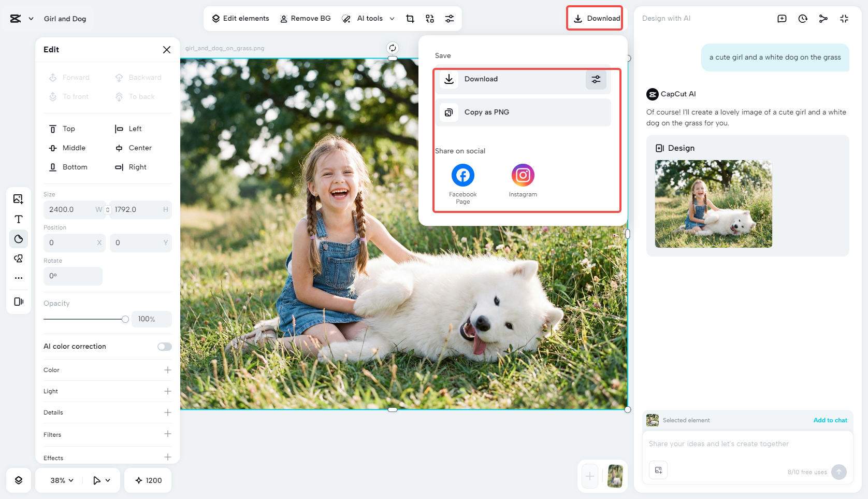868x499 pixels.
Task: Open download settings icon in Save panel
Action: click(596, 79)
